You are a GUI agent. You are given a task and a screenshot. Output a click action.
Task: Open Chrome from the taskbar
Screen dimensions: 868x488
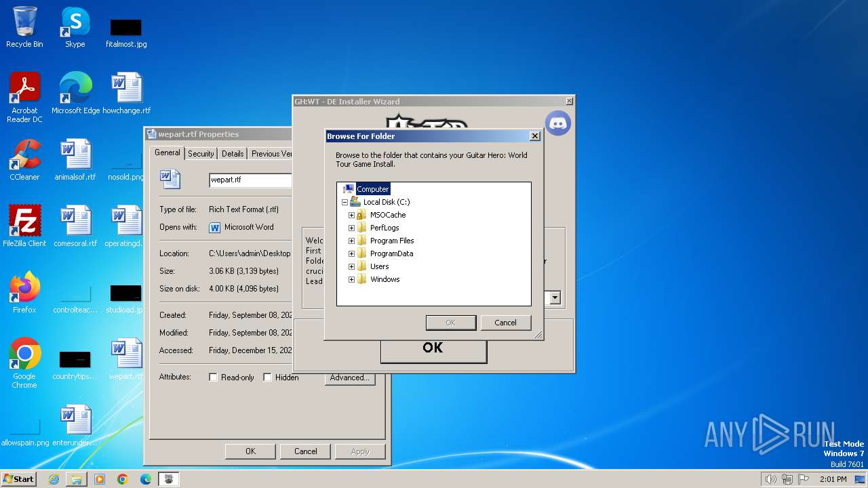[123, 479]
